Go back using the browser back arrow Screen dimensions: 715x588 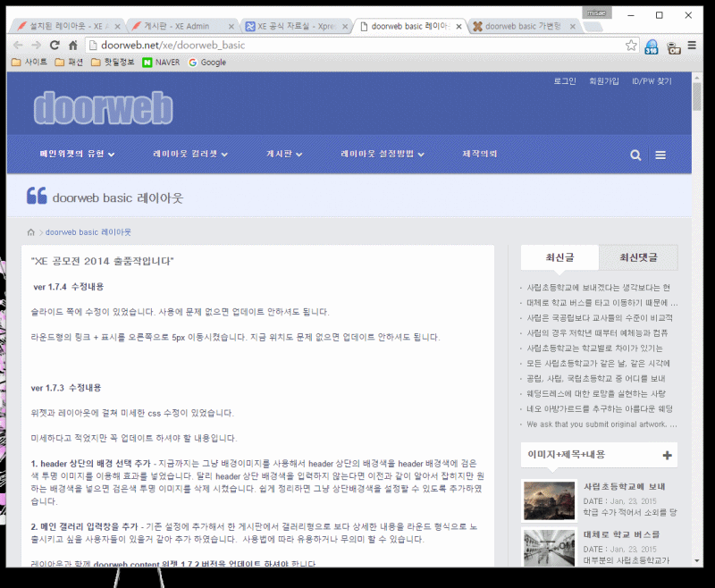click(x=18, y=45)
